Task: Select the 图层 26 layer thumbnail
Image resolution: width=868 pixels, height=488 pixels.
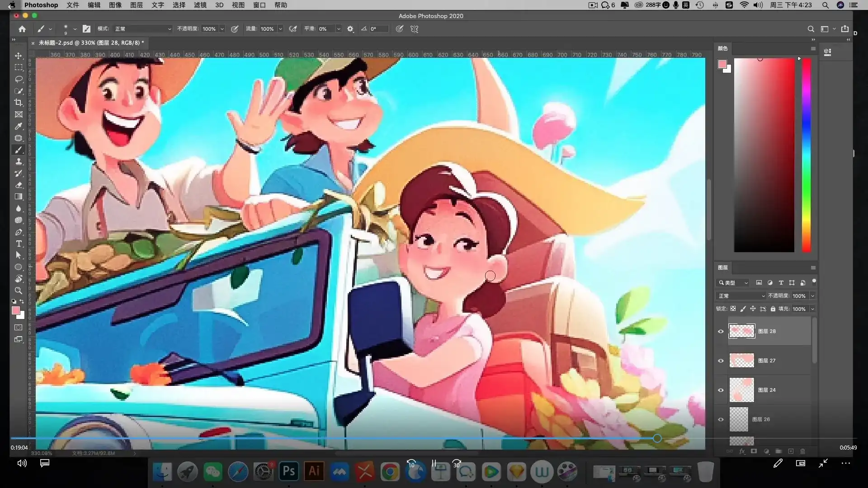Action: point(739,419)
